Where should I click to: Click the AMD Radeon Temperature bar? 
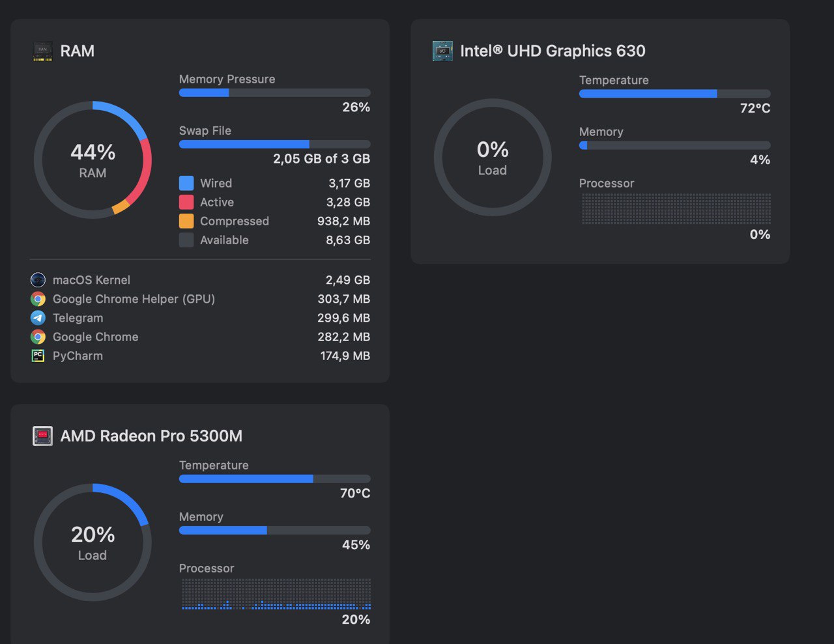coord(274,479)
